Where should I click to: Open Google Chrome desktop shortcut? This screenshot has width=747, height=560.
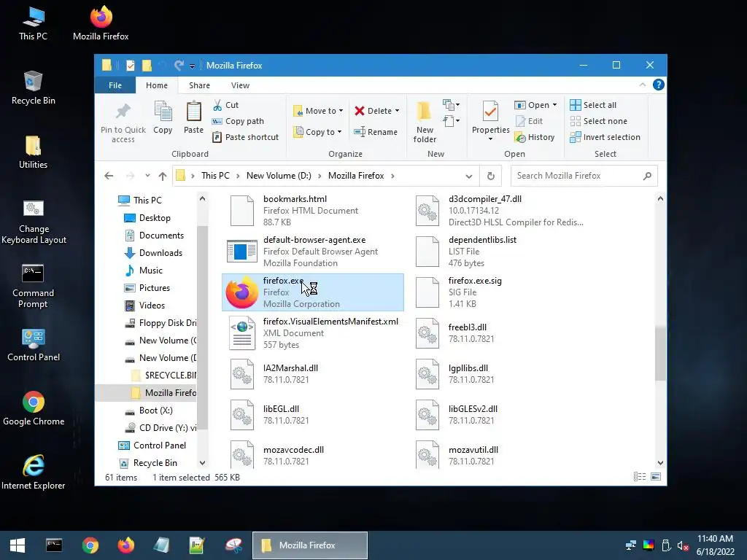[x=34, y=408]
